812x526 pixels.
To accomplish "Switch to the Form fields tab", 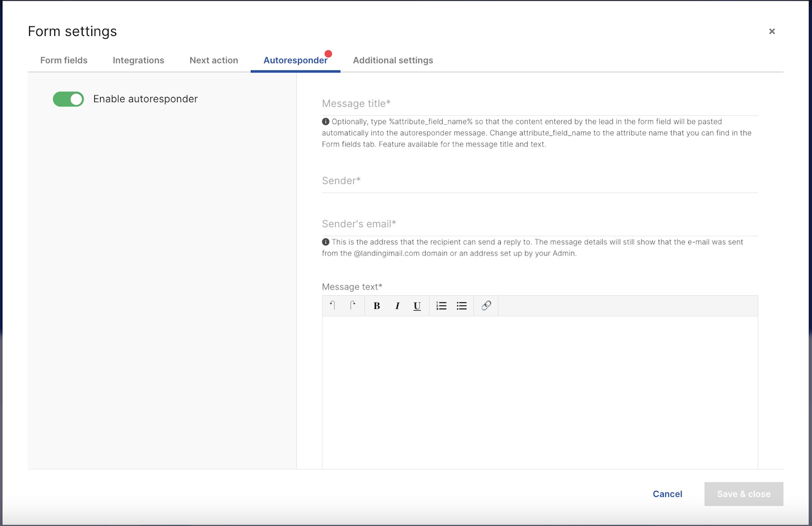I will point(63,60).
